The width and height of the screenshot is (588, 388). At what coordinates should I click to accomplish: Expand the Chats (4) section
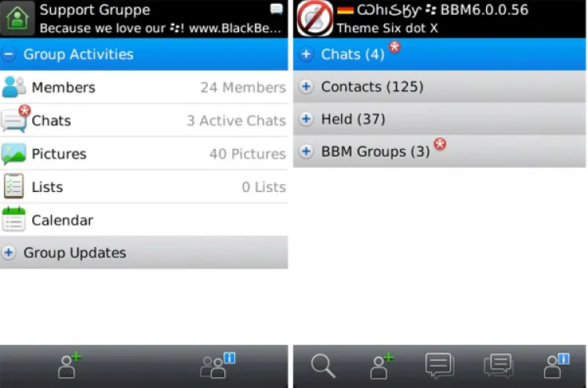[x=307, y=55]
